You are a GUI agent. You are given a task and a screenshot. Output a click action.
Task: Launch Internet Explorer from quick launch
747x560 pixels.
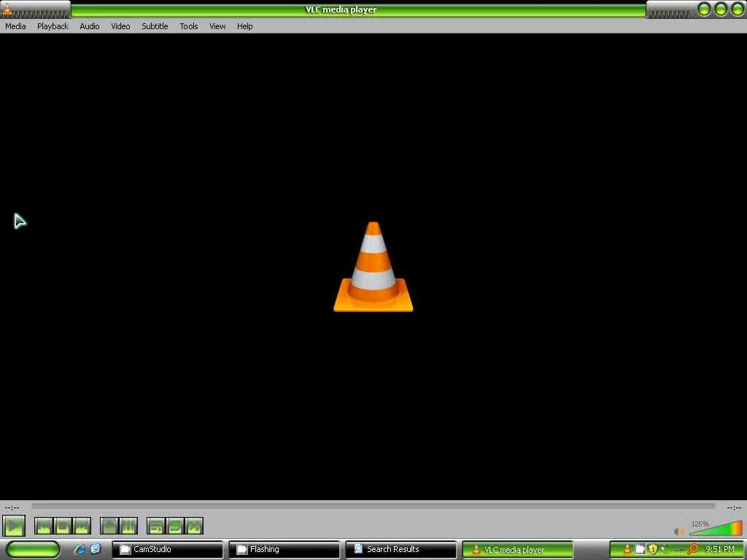click(80, 549)
